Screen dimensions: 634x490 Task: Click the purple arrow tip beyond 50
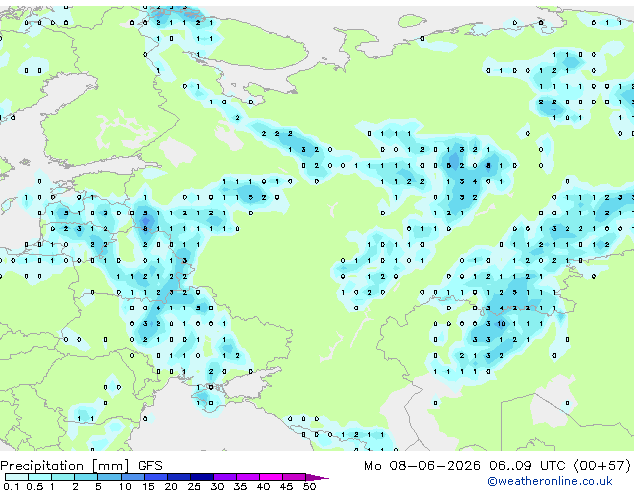click(317, 478)
